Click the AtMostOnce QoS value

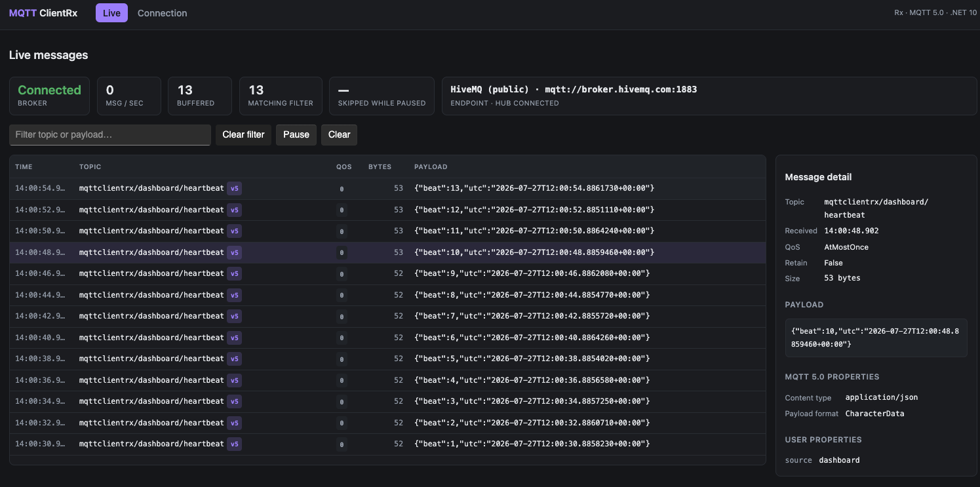(x=846, y=247)
